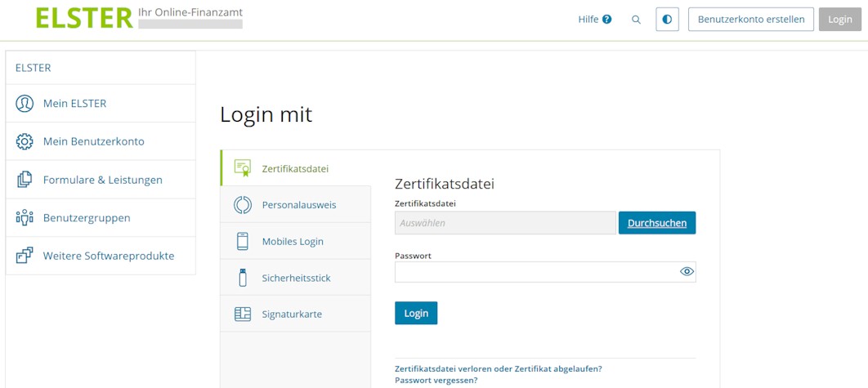Click the Personalausweis ID icon

click(242, 205)
